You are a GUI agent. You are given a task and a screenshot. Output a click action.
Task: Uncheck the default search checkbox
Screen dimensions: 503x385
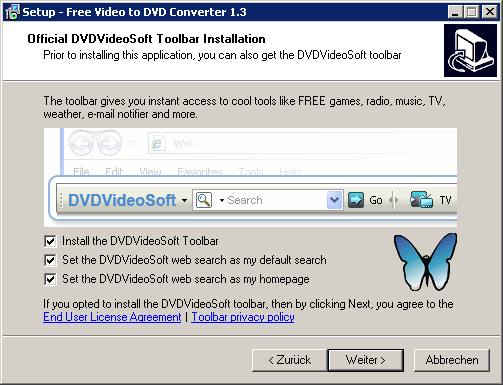[50, 260]
